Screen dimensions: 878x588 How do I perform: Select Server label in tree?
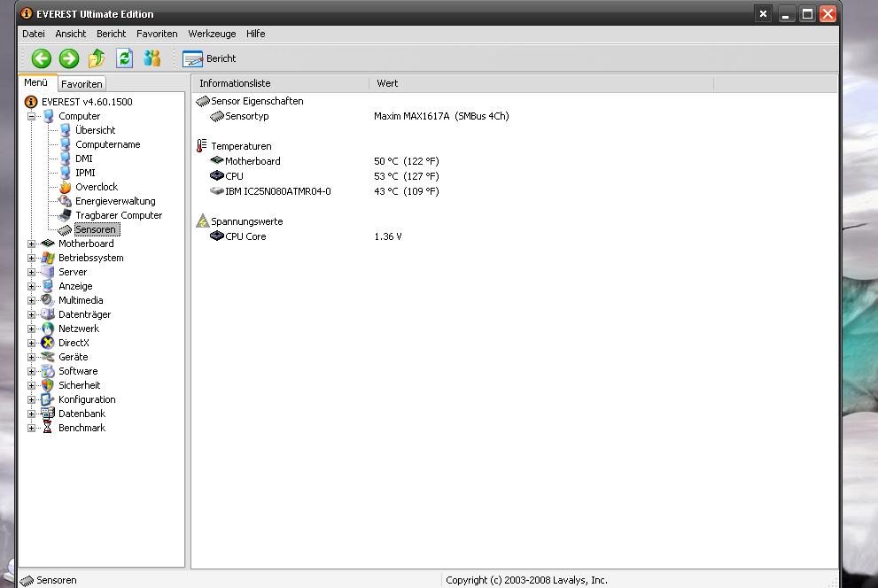coord(73,272)
